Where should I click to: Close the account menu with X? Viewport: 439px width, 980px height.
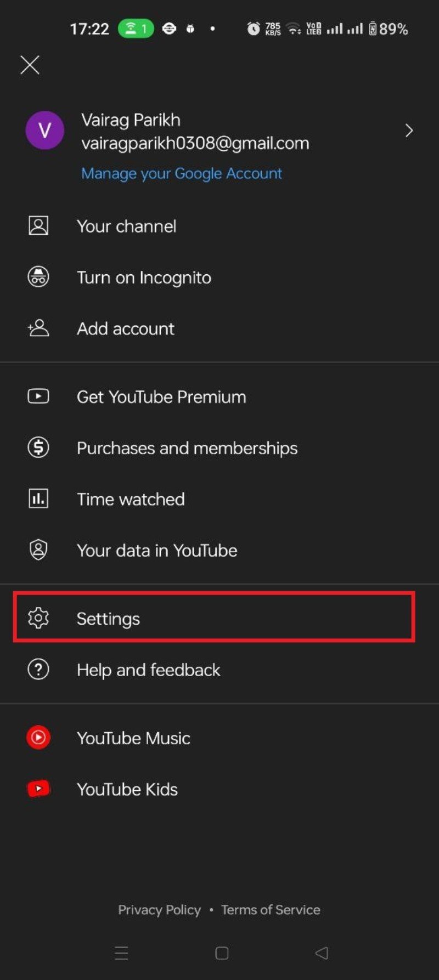(x=30, y=65)
